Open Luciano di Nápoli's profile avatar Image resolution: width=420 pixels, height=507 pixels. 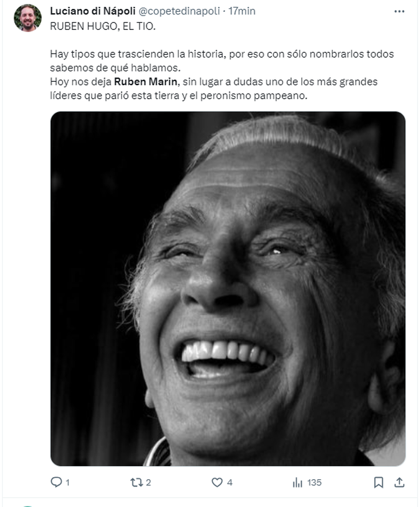pyautogui.click(x=27, y=18)
